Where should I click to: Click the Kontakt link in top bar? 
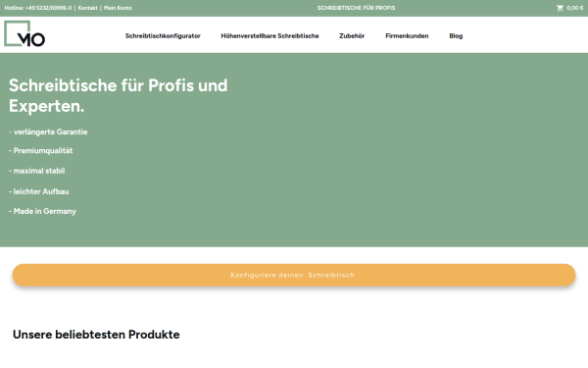tap(88, 8)
